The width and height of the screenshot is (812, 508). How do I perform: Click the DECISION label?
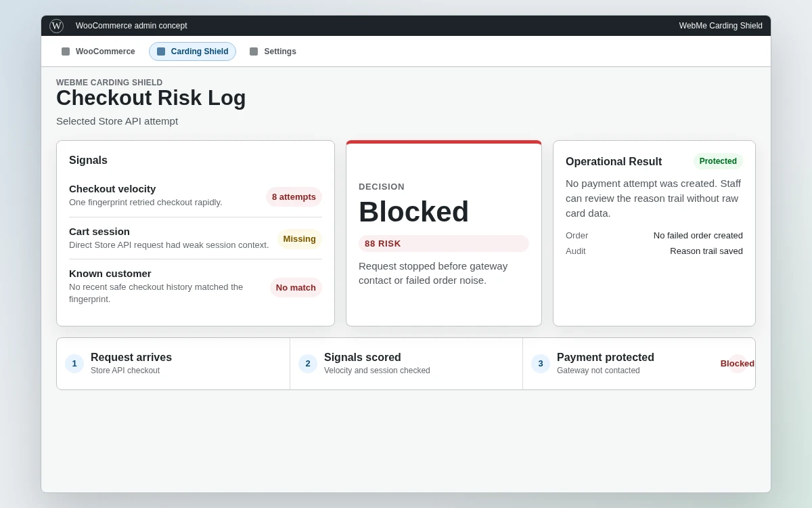click(382, 187)
